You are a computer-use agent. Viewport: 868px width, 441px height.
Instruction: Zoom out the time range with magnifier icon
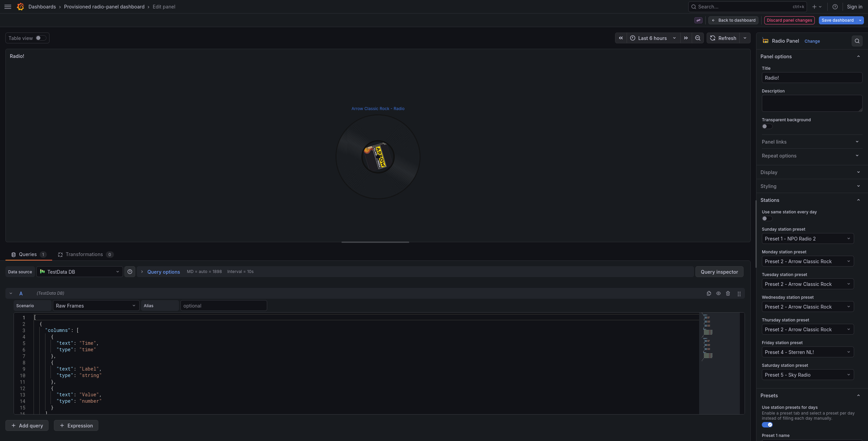pyautogui.click(x=697, y=38)
